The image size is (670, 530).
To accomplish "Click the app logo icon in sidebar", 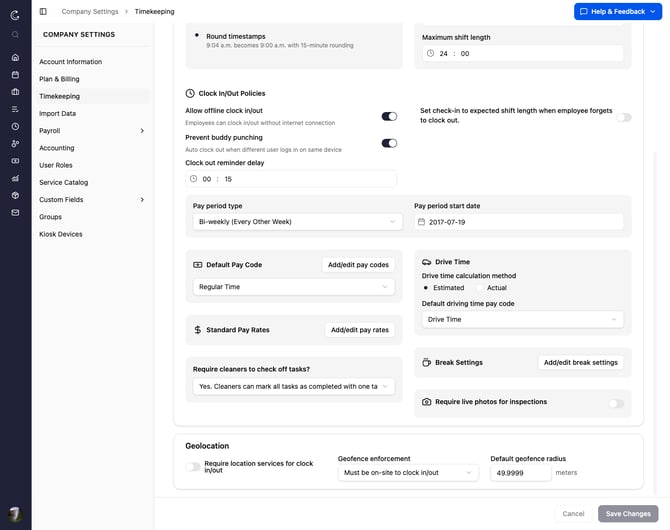I will (15, 15).
